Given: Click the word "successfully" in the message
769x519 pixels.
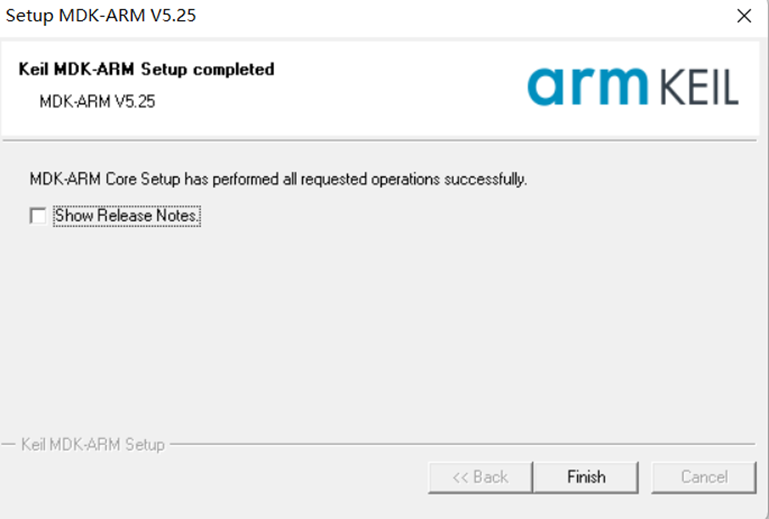Looking at the screenshot, I should point(489,180).
